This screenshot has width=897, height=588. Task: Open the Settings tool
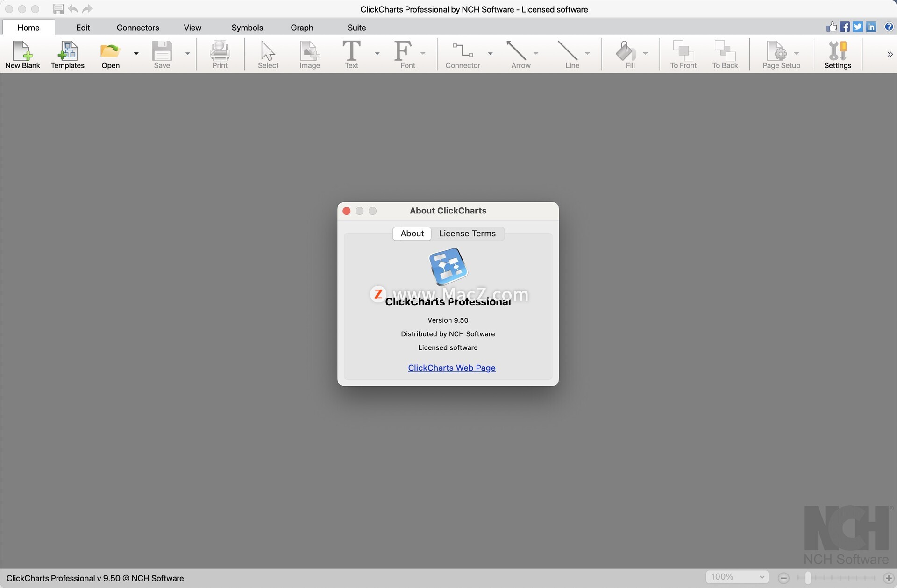[837, 55]
